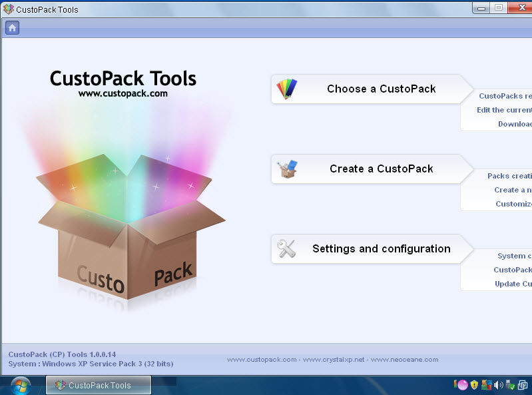
Task: Open the 'Download' link under Choose a CustoPack
Action: 515,124
